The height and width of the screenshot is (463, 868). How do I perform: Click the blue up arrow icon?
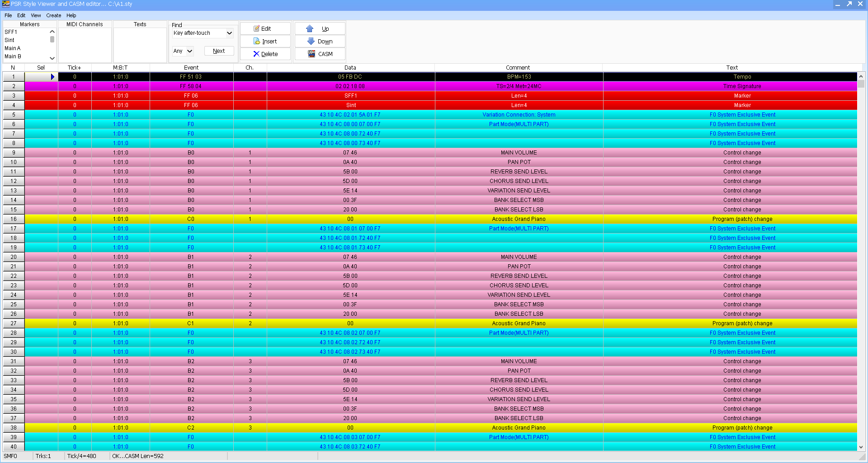[310, 28]
